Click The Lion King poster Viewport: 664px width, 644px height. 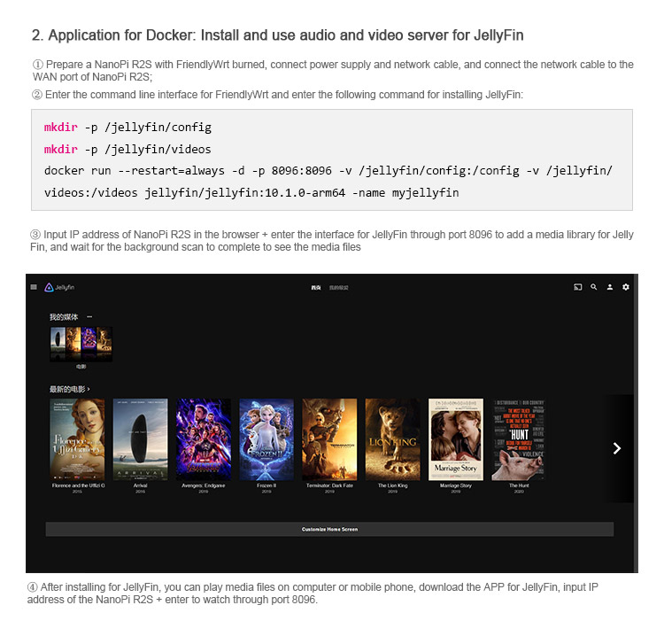392,438
